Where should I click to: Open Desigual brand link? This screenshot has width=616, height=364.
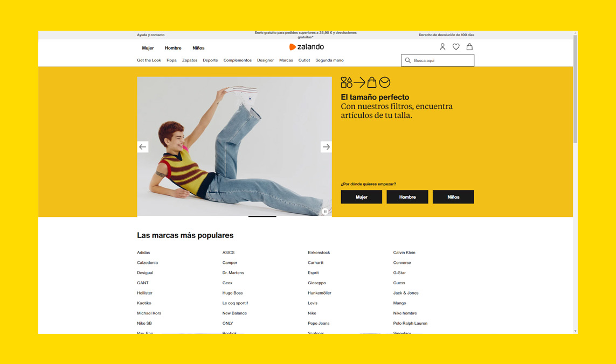click(x=145, y=273)
